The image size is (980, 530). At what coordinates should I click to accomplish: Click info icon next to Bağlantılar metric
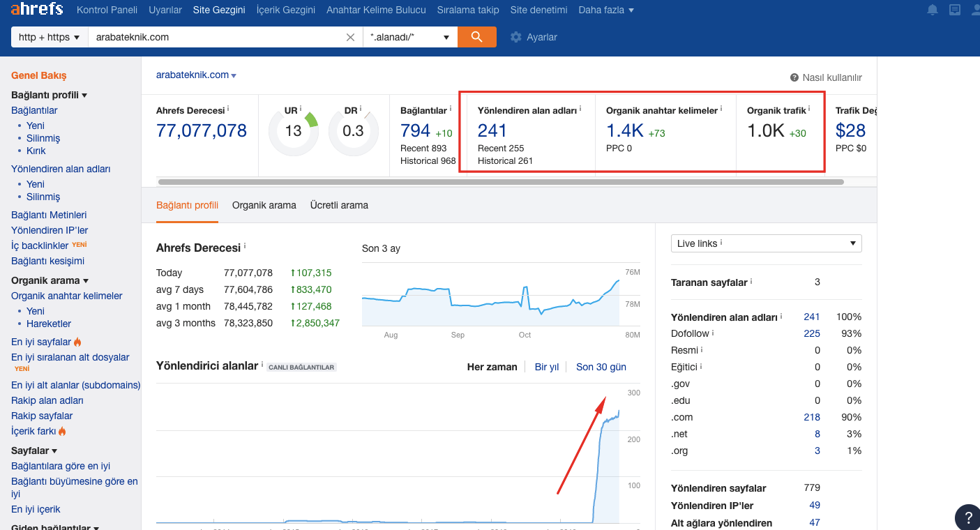(451, 109)
